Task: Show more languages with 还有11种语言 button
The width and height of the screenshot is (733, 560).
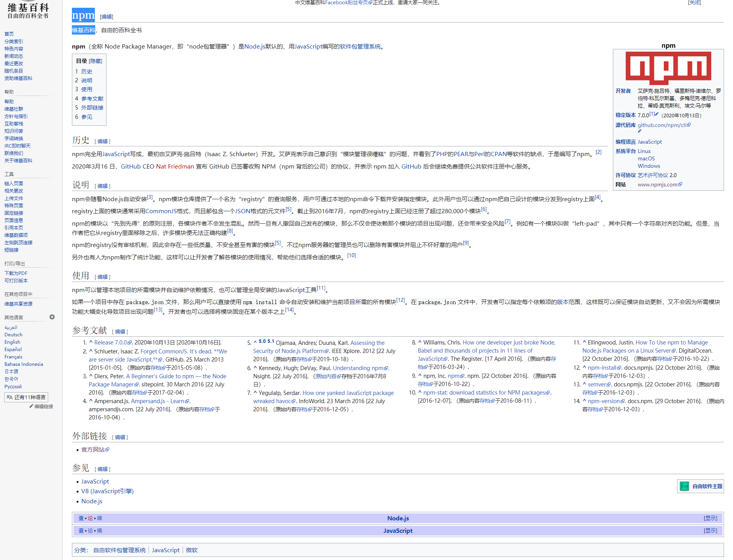Action: tap(26, 397)
